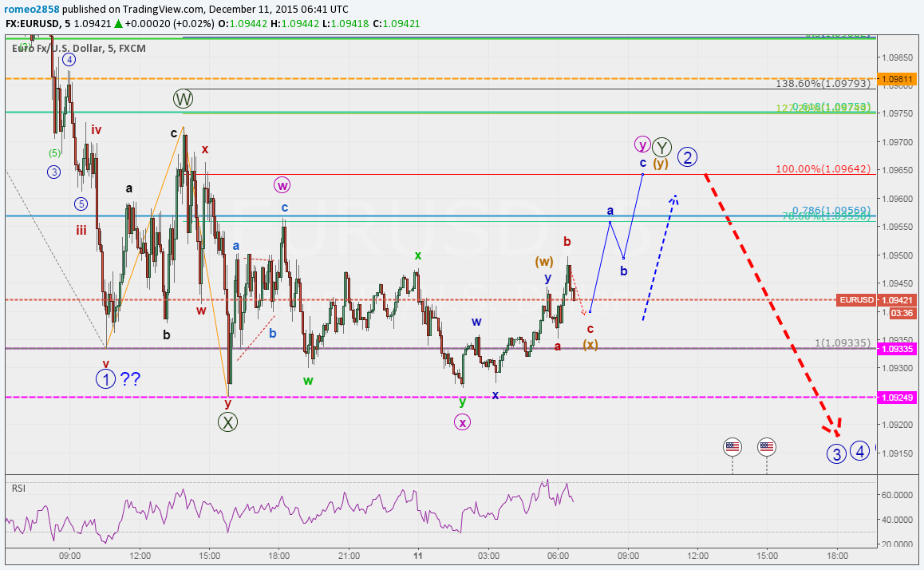This screenshot has width=924, height=570.
Task: Select the 0.786(1.09569) retracement label
Action: (x=831, y=211)
